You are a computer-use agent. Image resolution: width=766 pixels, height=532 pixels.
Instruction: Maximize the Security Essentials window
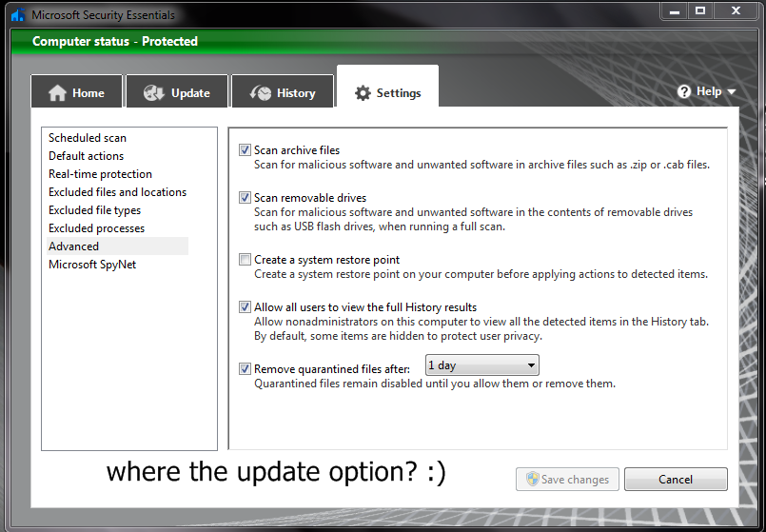click(700, 10)
